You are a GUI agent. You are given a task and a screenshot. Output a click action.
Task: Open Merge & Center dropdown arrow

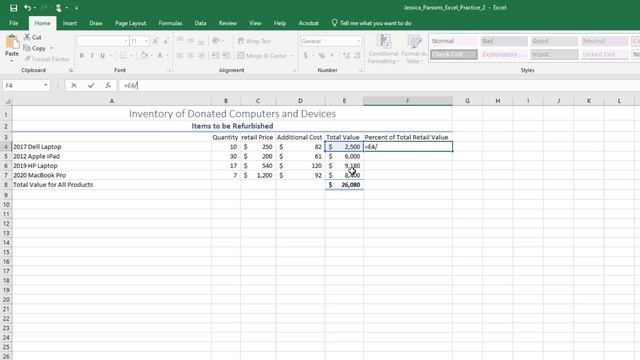click(x=292, y=56)
